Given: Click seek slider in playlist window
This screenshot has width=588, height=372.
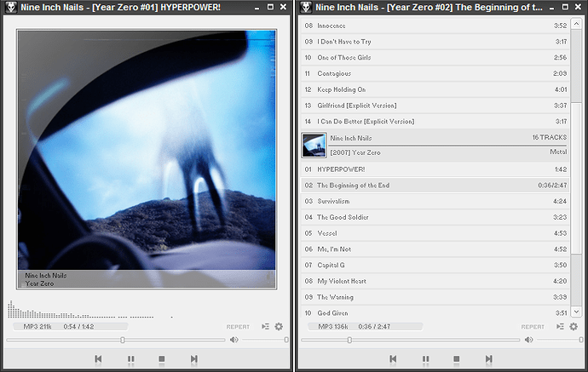Looking at the screenshot, I should pyautogui.click(x=410, y=340).
